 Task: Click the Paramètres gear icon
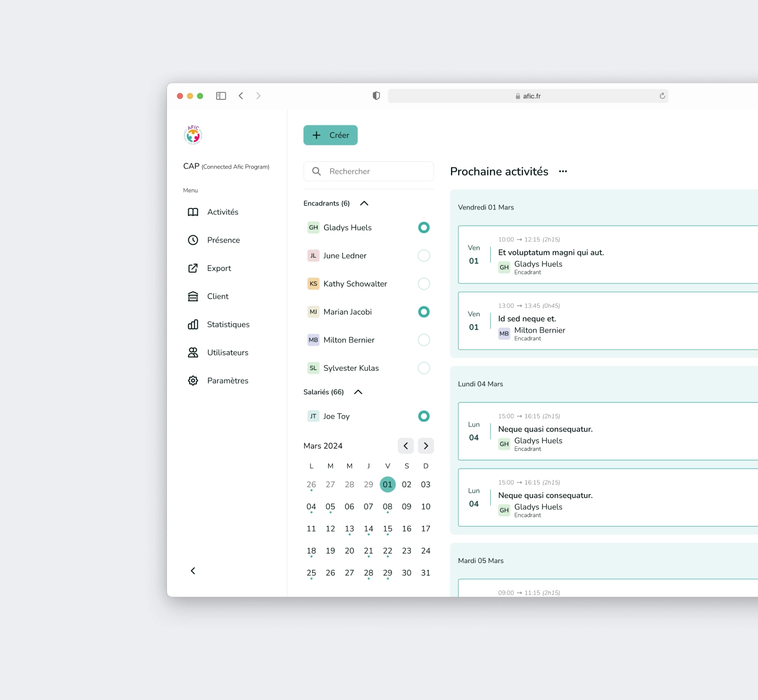[193, 380]
